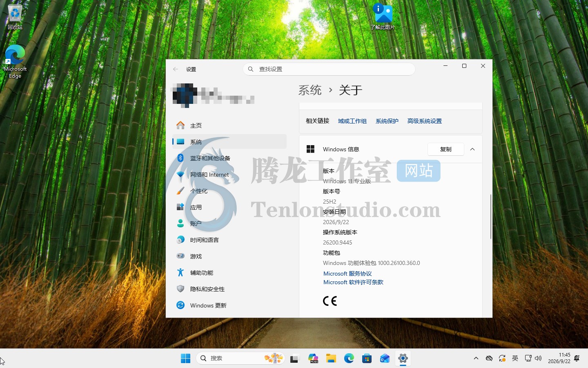Screen dimensions: 588x368
Task: Open the Windows Start menu
Action: coord(185,359)
